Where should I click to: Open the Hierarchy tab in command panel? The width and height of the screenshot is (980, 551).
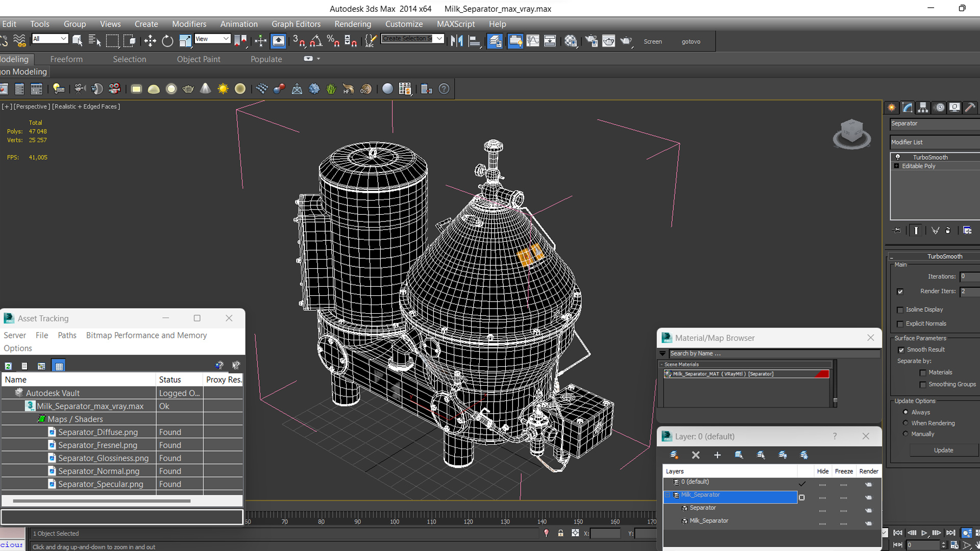click(923, 108)
